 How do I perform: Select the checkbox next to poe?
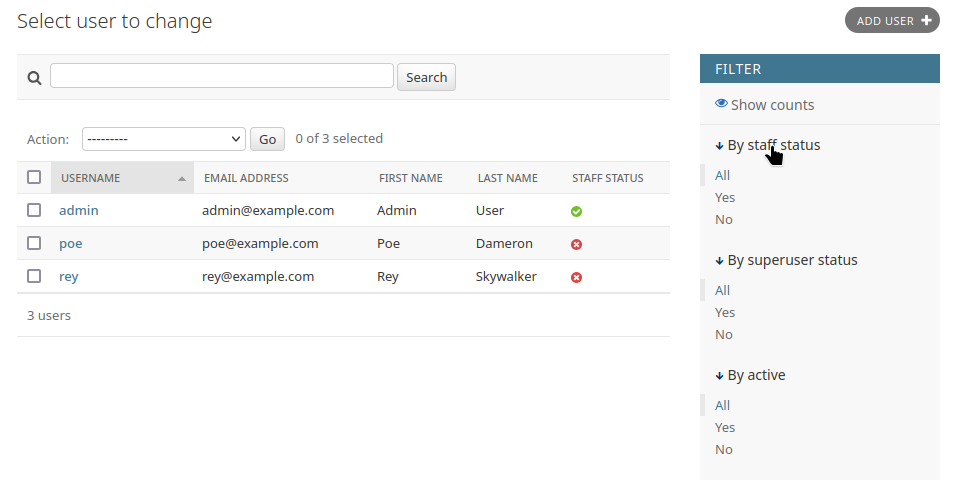[x=34, y=243]
